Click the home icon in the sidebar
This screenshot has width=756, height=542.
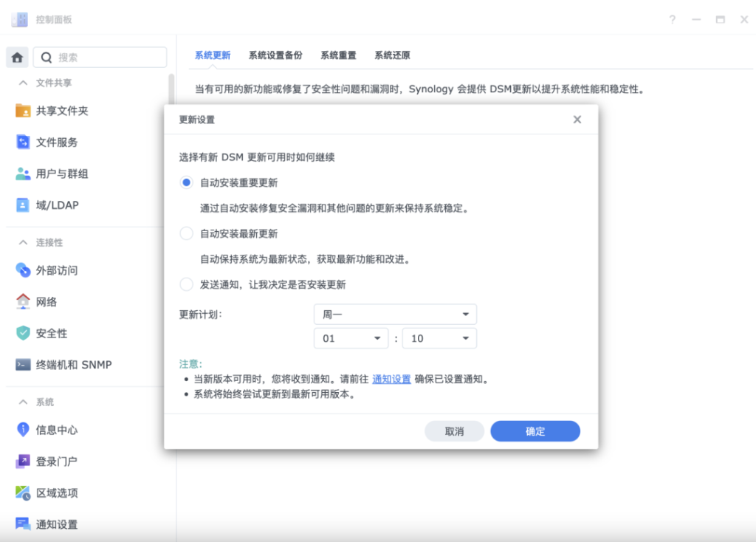click(x=18, y=57)
